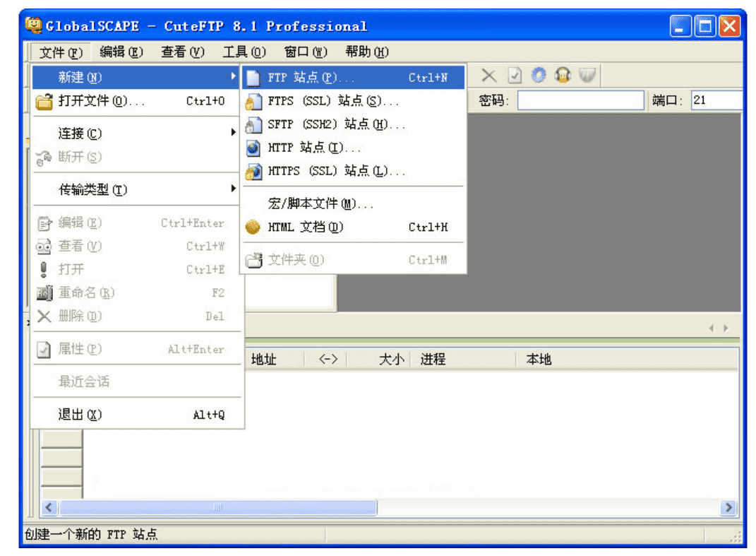Click the horizontal scrollbar right arrow
The width and height of the screenshot is (756, 556).
pos(728,507)
